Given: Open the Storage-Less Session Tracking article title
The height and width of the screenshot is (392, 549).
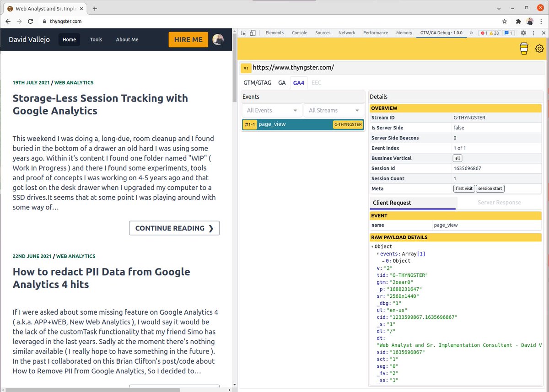Looking at the screenshot, I should tap(100, 104).
